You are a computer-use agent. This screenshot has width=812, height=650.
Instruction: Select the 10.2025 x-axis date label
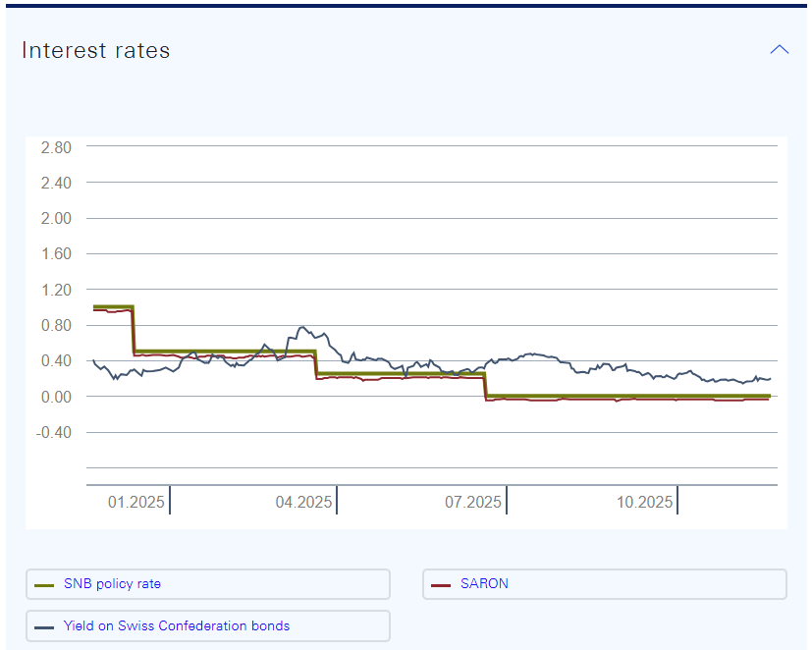645,503
